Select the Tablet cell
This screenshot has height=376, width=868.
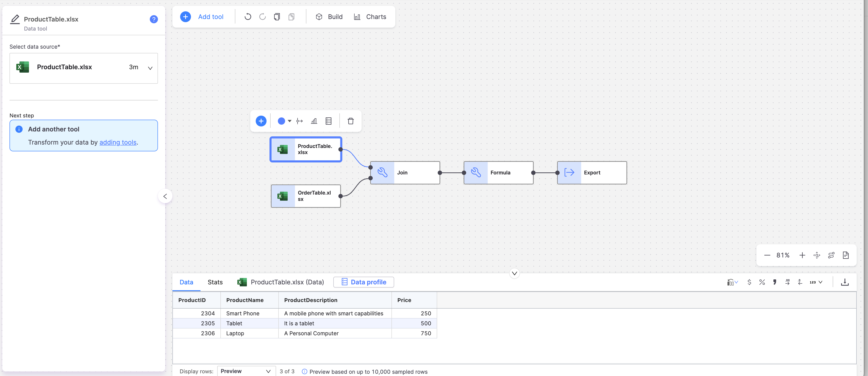pyautogui.click(x=250, y=323)
